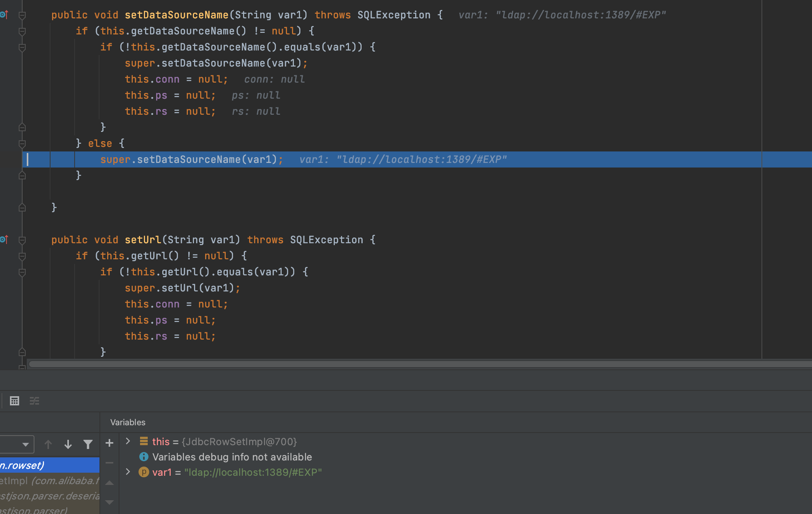Click the fold end marker after the highlighted line
The width and height of the screenshot is (812, 514).
pos(22,175)
